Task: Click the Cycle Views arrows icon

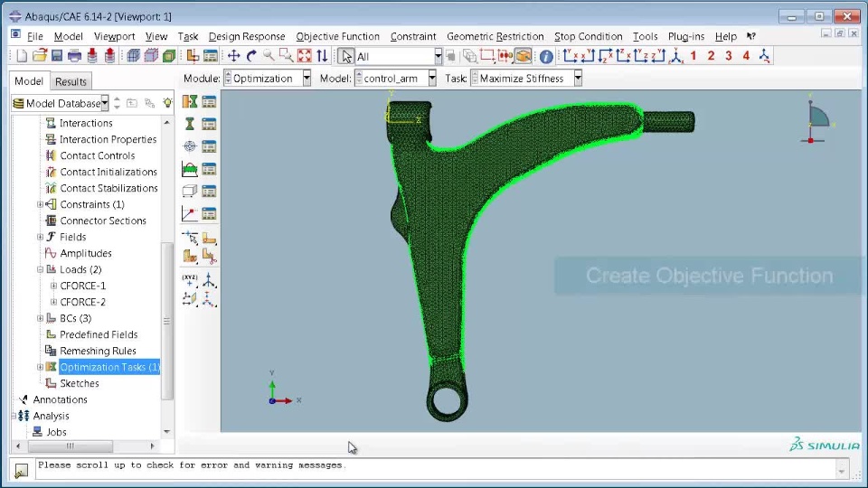Action: click(322, 56)
